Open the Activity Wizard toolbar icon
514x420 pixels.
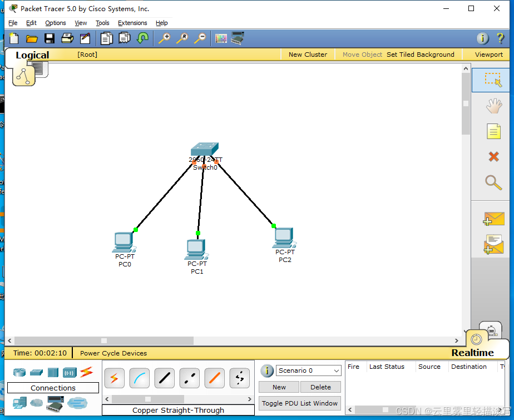pos(85,38)
